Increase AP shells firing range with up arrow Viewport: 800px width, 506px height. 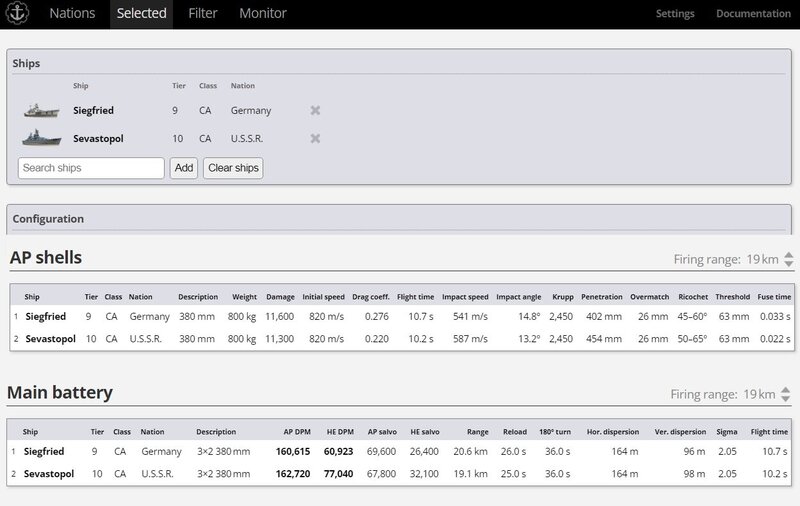[789, 255]
